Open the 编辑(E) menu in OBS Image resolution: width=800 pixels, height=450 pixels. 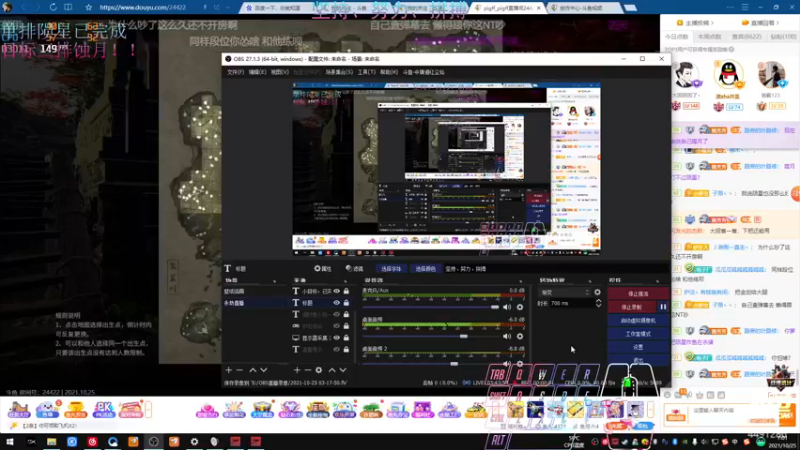[x=258, y=72]
